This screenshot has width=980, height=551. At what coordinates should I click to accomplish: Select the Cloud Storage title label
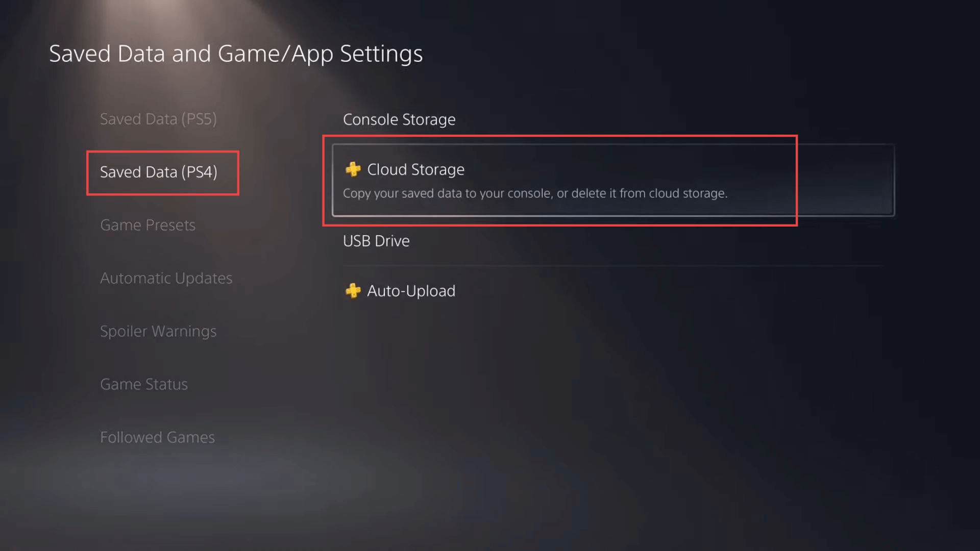415,169
